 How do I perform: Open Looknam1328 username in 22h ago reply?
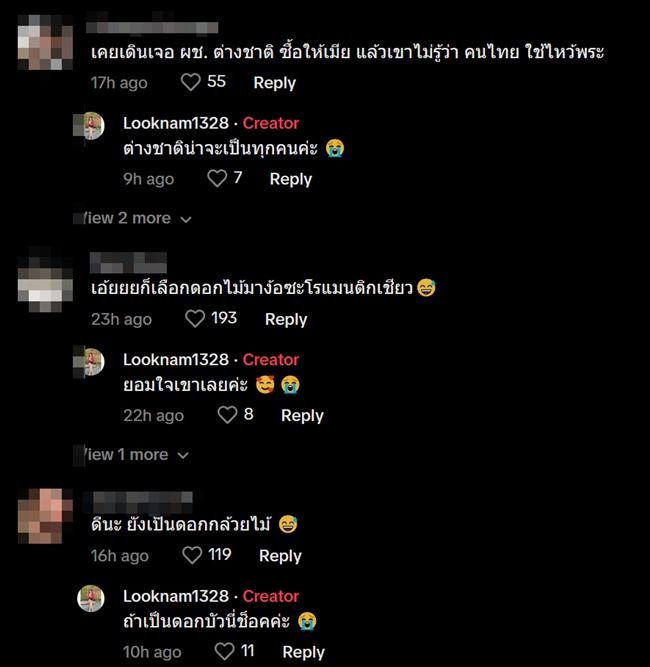[176, 359]
